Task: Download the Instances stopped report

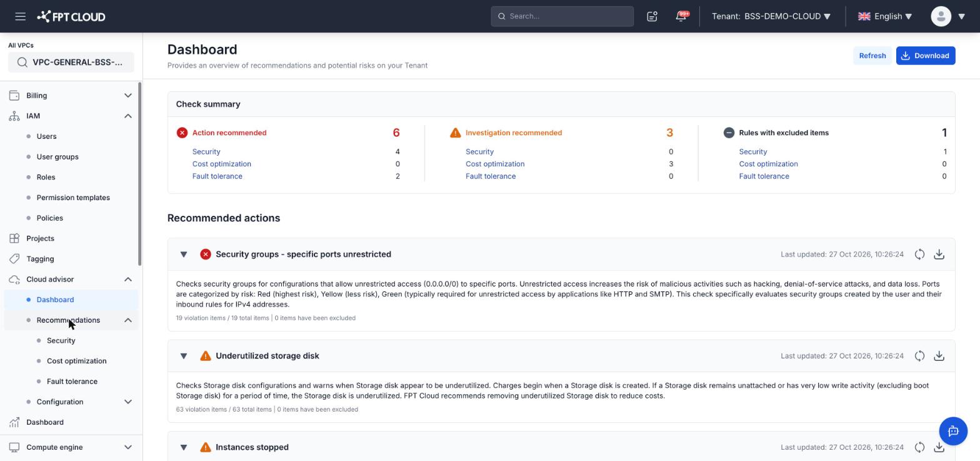Action: coord(939,447)
